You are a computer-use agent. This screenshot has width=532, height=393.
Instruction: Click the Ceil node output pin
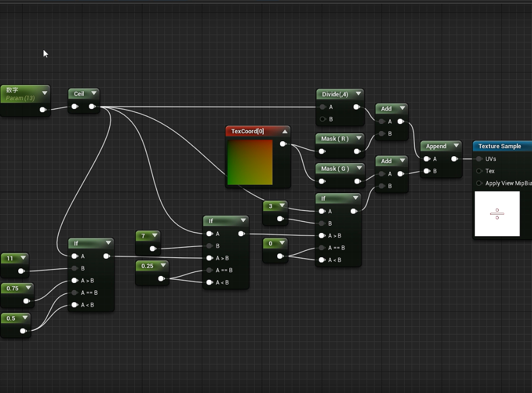[x=92, y=106]
